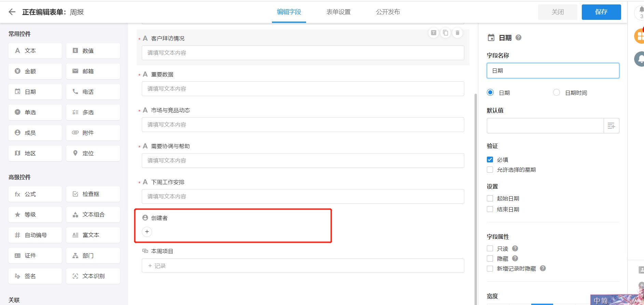The image size is (644, 305).
Task: Click the 客户拜访情况 text input
Action: (303, 53)
